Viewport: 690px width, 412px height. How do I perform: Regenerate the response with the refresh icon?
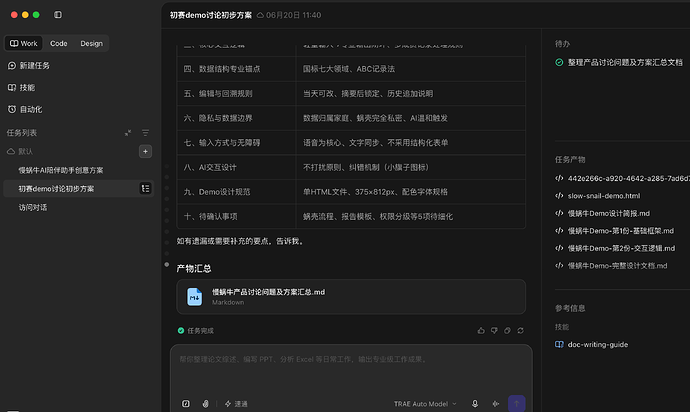tap(521, 331)
